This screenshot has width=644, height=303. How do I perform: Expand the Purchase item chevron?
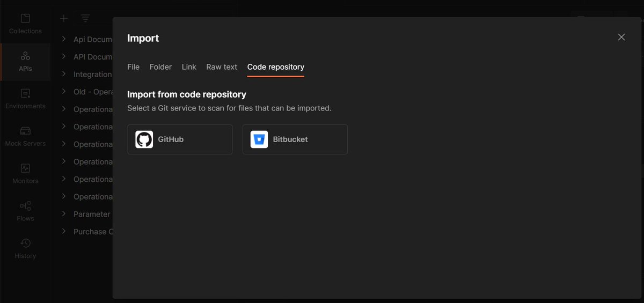tap(64, 232)
